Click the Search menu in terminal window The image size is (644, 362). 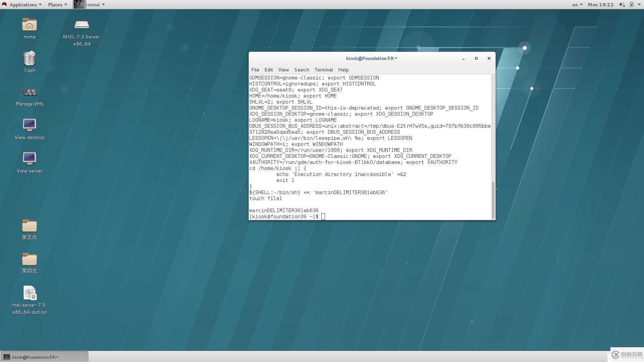(x=301, y=69)
